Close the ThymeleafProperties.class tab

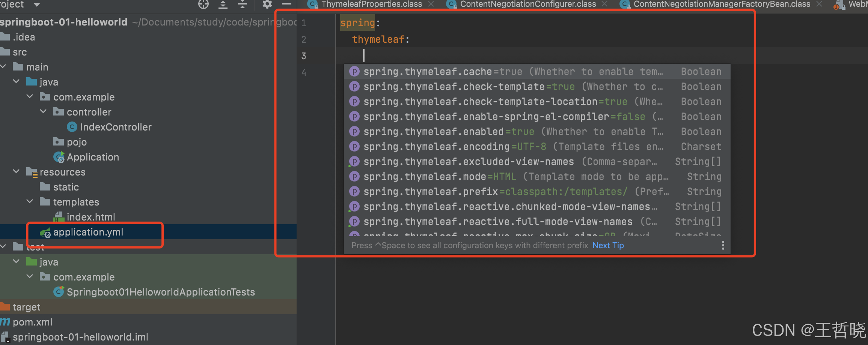click(x=431, y=4)
